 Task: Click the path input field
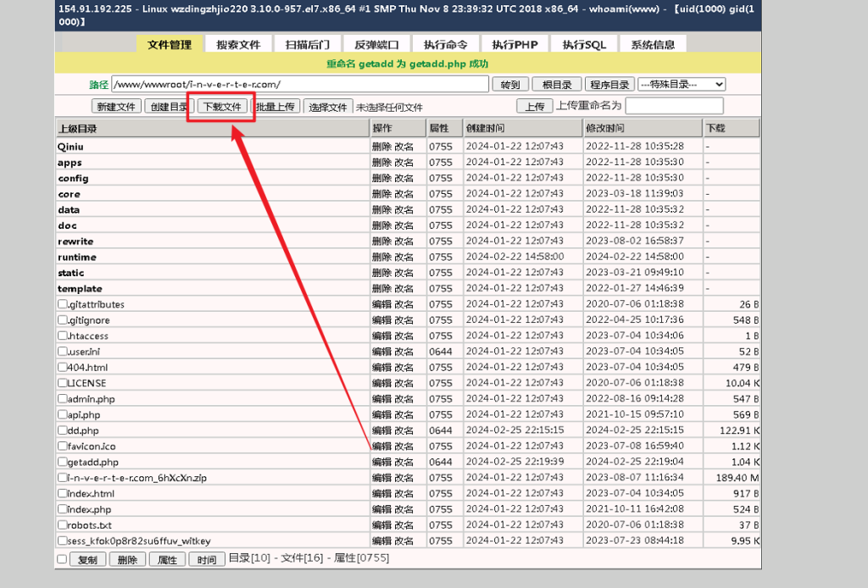click(300, 84)
